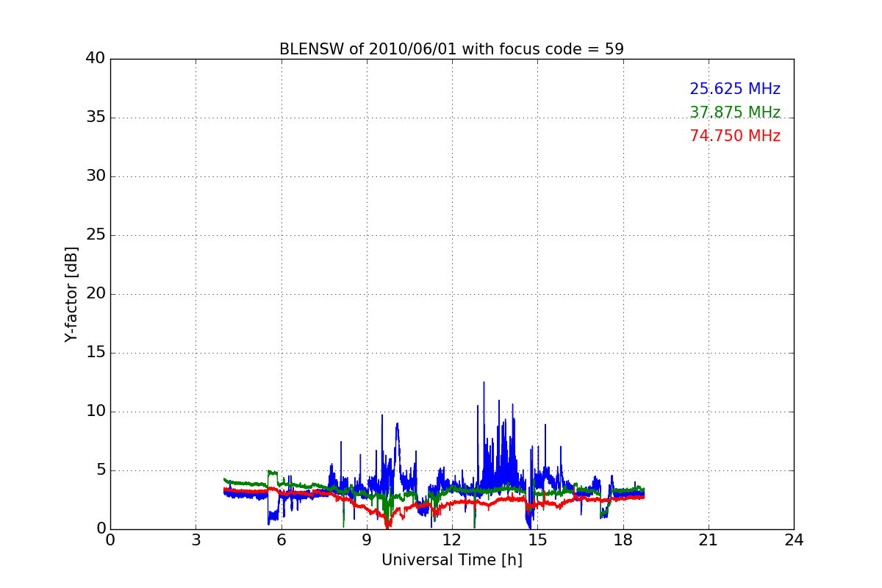Select the blue 25.625 MHz legend label
882x588 pixels.
coord(735,89)
